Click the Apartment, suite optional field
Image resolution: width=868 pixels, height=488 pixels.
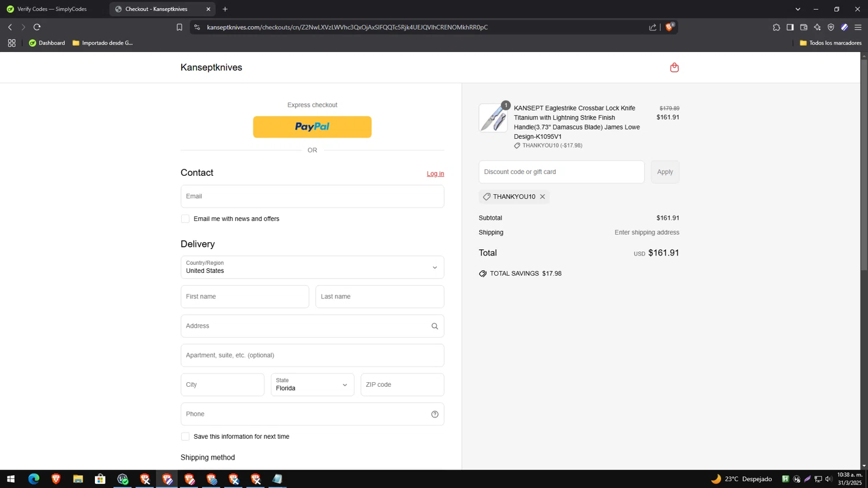(x=312, y=355)
